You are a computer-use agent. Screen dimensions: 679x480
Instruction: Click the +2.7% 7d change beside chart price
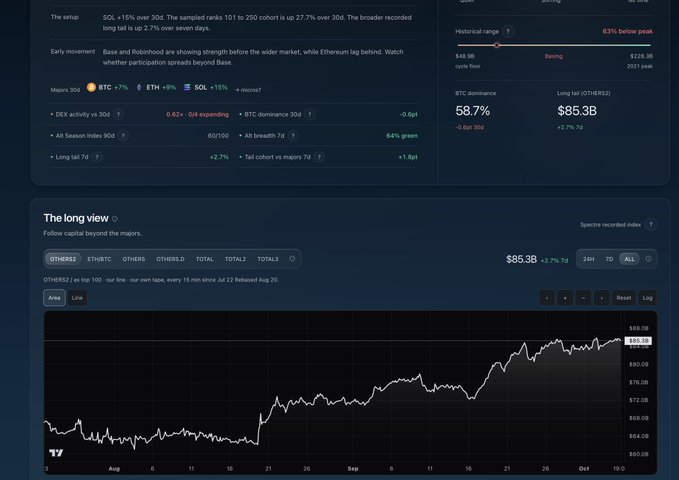tap(554, 260)
